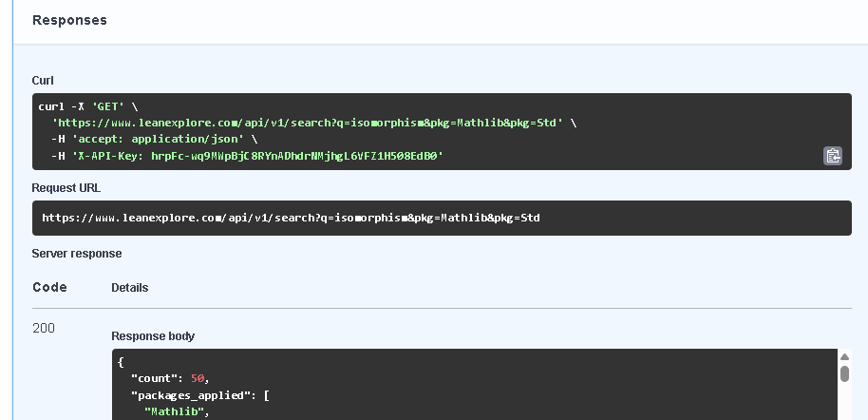Click the Request URL label
Screen dimensions: 868x420
point(66,188)
